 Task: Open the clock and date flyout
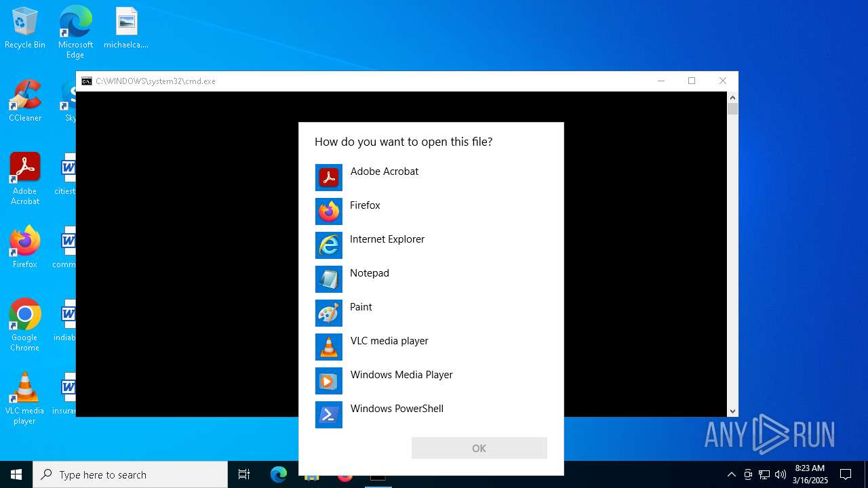(810, 474)
